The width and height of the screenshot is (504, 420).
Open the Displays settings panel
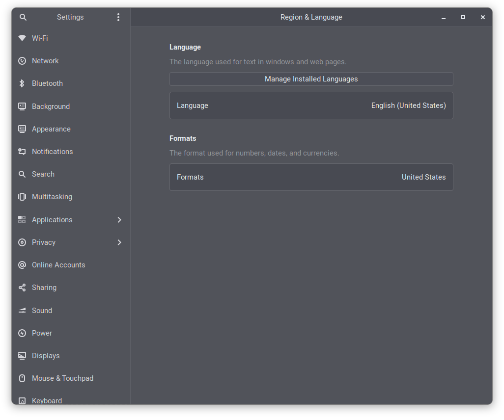coord(46,356)
